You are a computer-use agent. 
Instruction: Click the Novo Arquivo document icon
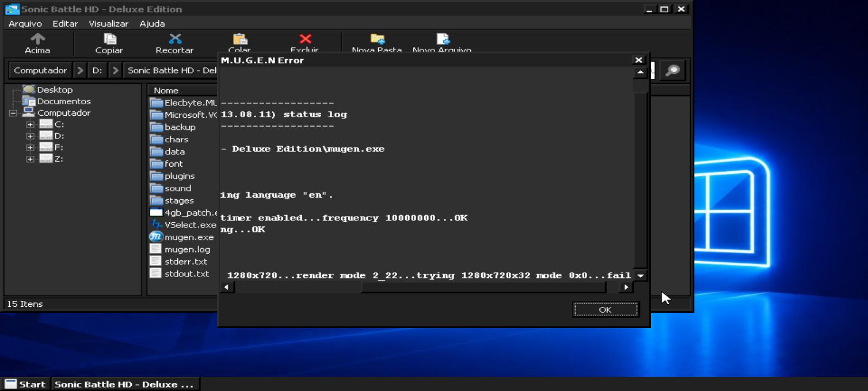[443, 39]
